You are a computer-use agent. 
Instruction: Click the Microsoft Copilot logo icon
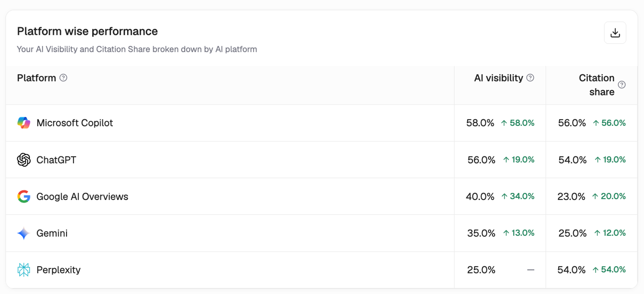(x=24, y=123)
